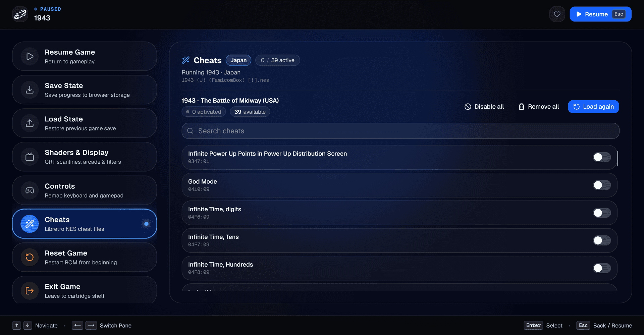Click the exit door icon on Exit Game

click(x=30, y=291)
